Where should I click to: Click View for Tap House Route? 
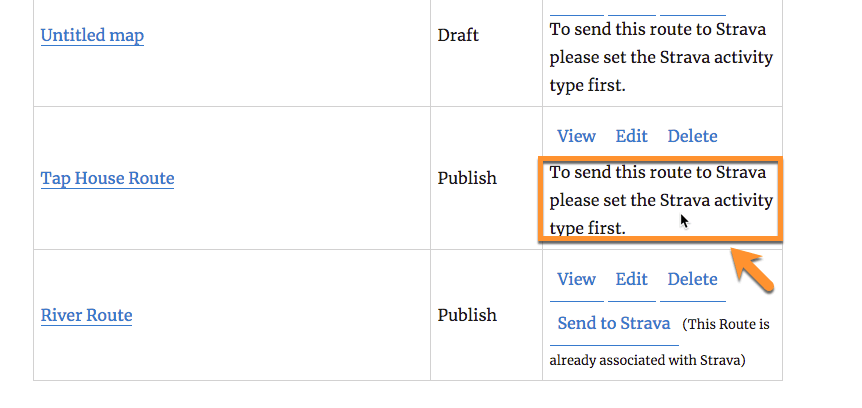tap(576, 136)
